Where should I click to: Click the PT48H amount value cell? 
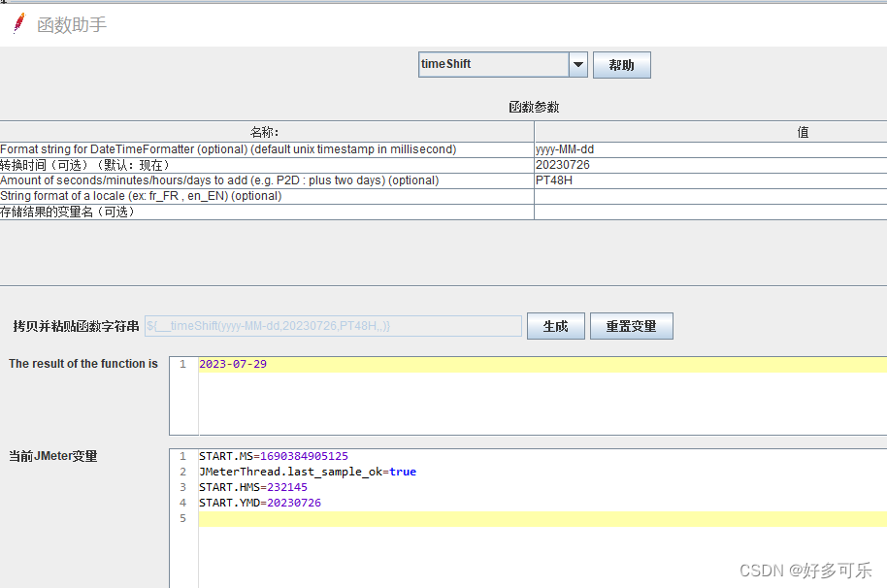710,180
